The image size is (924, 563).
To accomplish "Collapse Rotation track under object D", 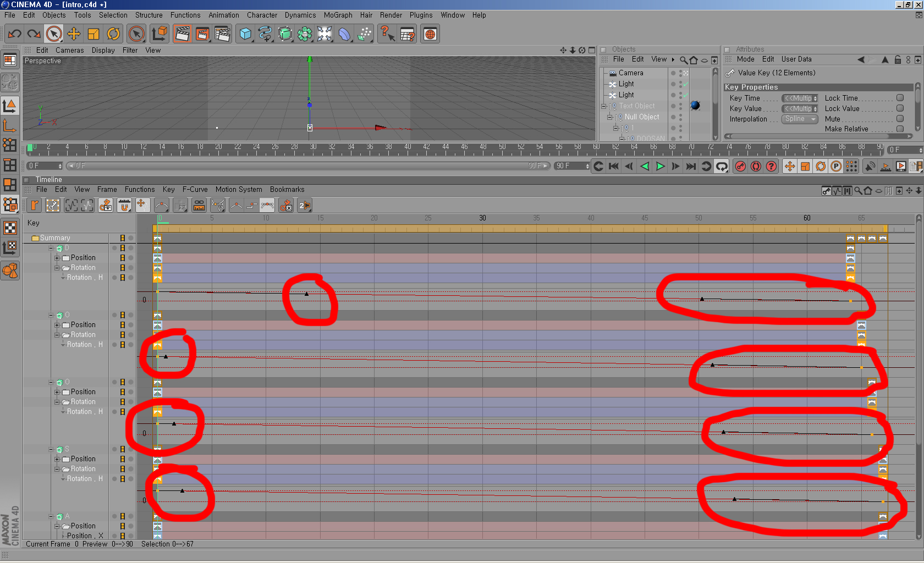I will coord(57,268).
